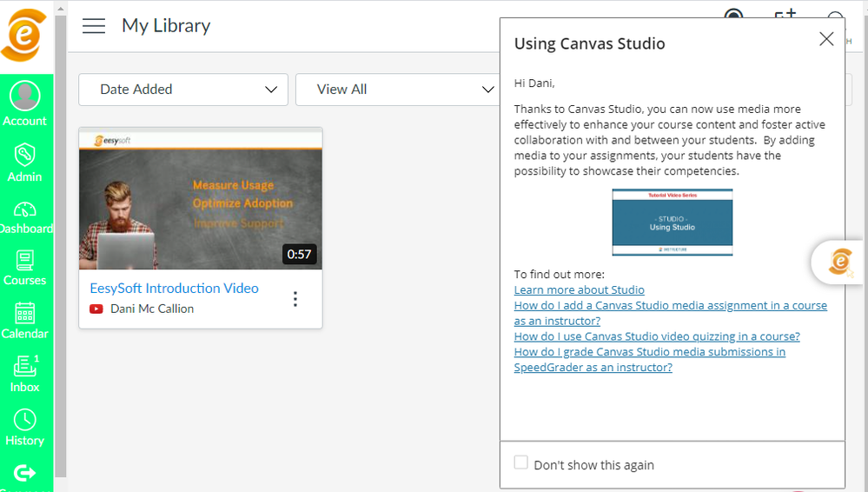Open the Account menu in sidebar
Screen dimensions: 868x492
click(x=25, y=103)
